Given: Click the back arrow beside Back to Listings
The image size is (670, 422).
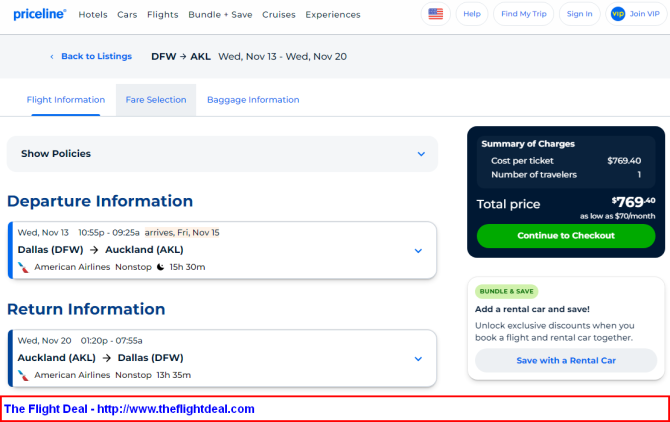Looking at the screenshot, I should pyautogui.click(x=52, y=56).
